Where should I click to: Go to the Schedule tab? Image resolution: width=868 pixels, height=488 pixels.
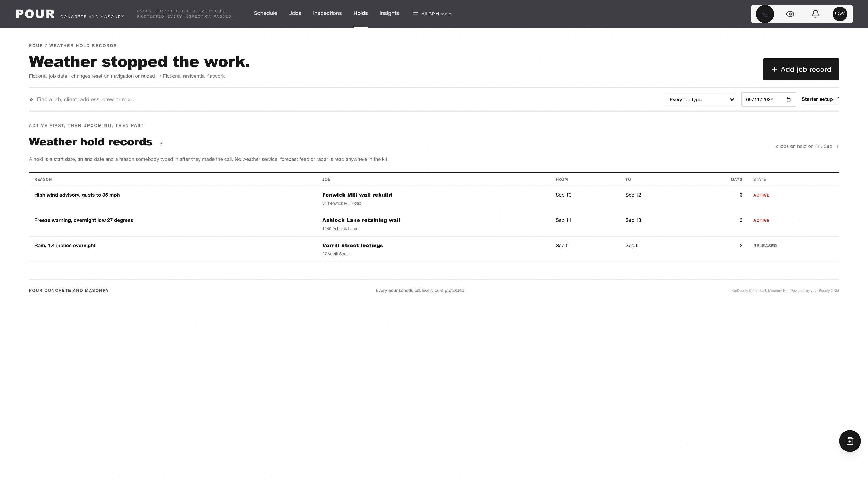pyautogui.click(x=266, y=13)
